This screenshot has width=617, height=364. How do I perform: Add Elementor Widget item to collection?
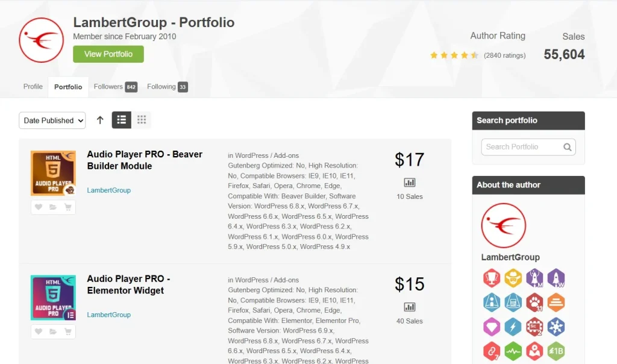(x=53, y=331)
